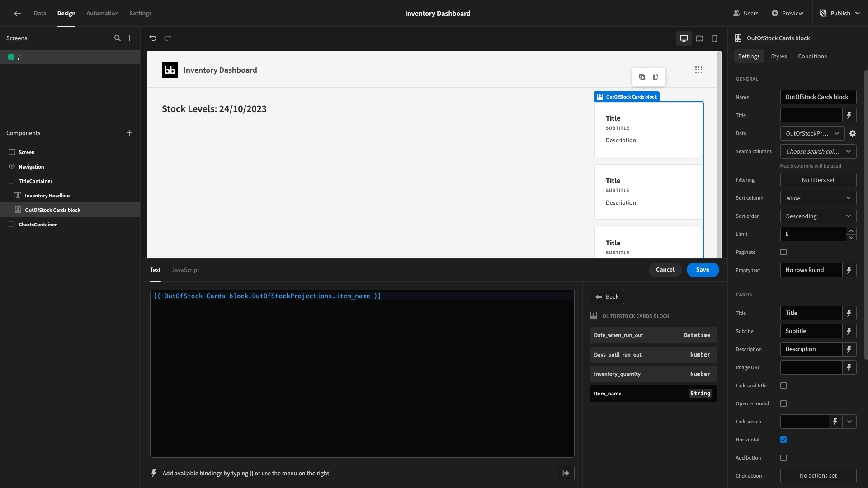Open the Styles tab
868x488 pixels.
click(778, 56)
